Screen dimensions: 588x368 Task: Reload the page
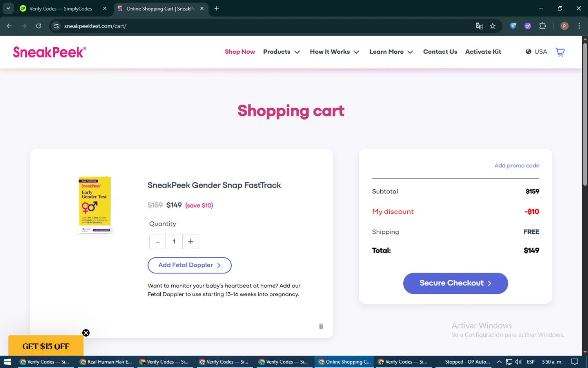pyautogui.click(x=38, y=26)
